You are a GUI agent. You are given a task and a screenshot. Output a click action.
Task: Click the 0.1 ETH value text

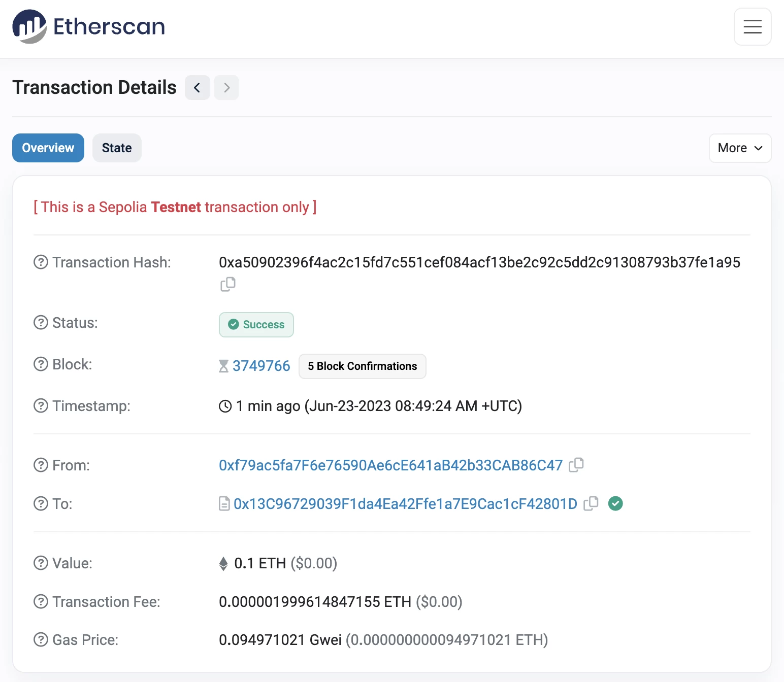pos(260,563)
